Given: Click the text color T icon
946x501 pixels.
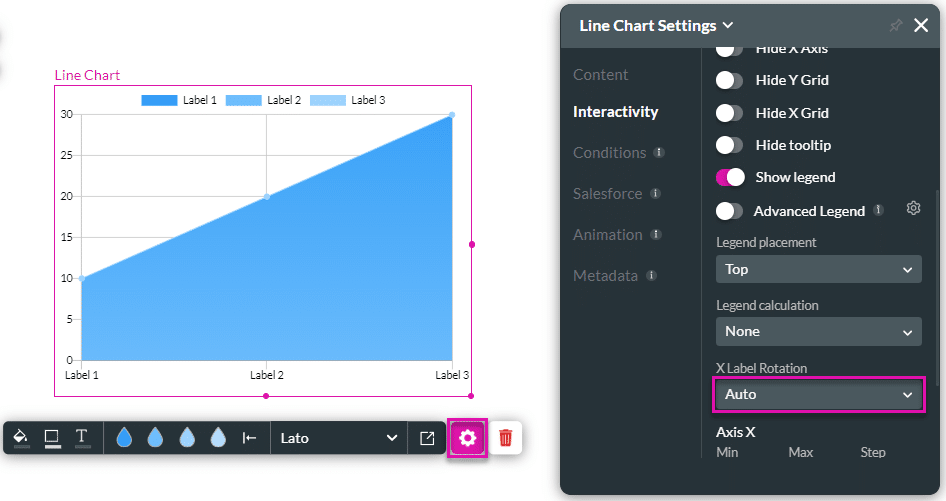Looking at the screenshot, I should [x=82, y=438].
